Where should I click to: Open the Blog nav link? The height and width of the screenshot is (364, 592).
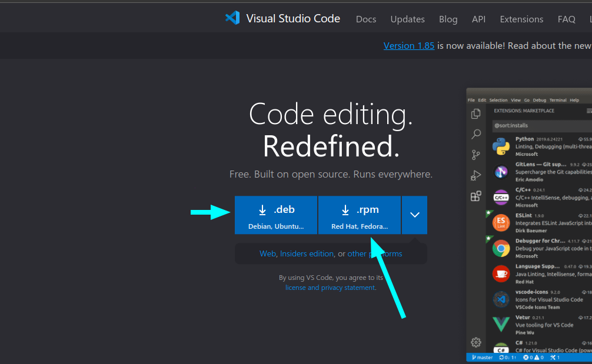(x=448, y=19)
